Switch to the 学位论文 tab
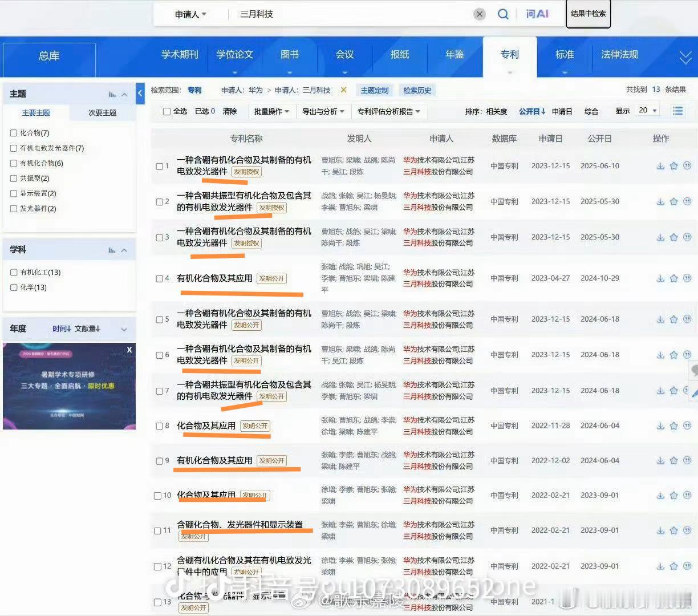This screenshot has height=616, width=698. pyautogui.click(x=234, y=55)
